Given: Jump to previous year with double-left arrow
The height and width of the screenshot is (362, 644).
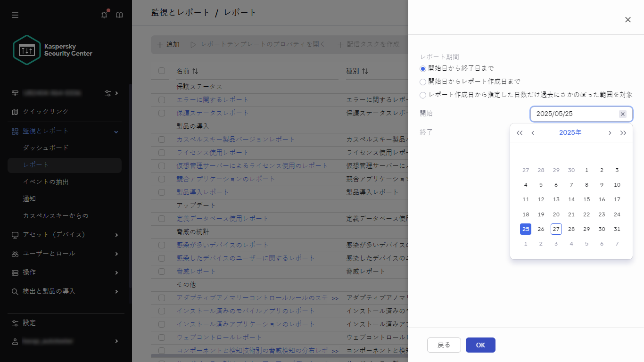Looking at the screenshot, I should 520,132.
